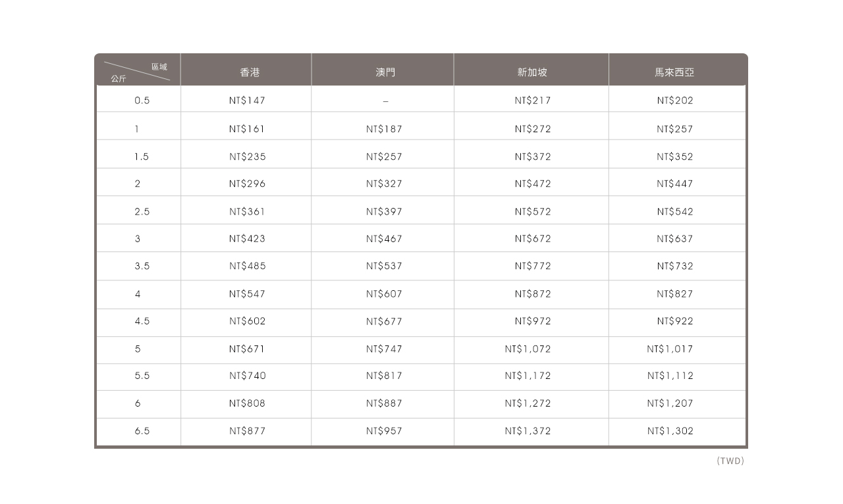Click the NT$1,372 price cell

528,431
